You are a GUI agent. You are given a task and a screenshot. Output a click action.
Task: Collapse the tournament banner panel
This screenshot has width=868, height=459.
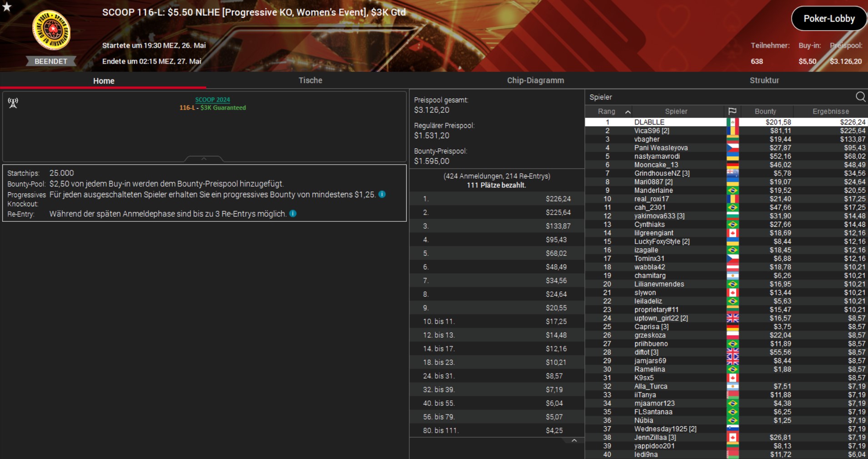coord(204,159)
